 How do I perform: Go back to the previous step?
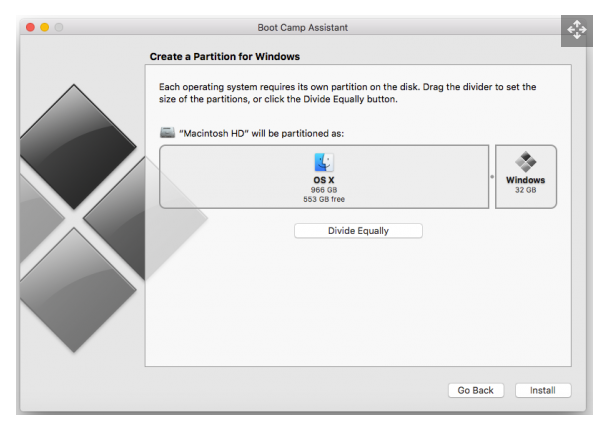tap(475, 390)
